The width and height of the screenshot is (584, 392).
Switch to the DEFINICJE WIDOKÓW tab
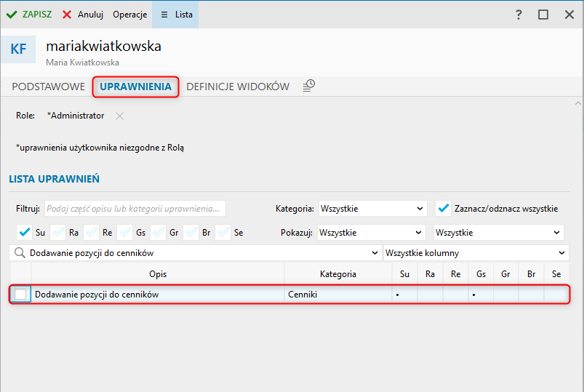coord(238,87)
